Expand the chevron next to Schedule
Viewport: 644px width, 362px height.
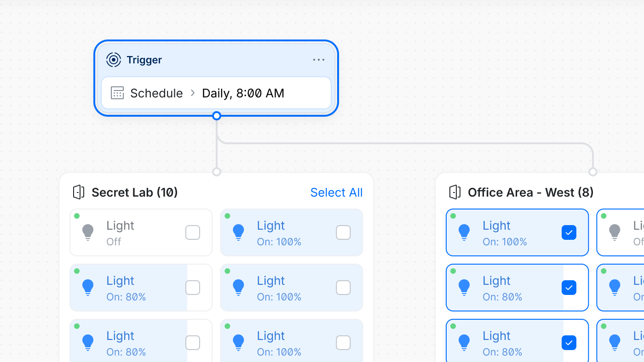[x=193, y=93]
